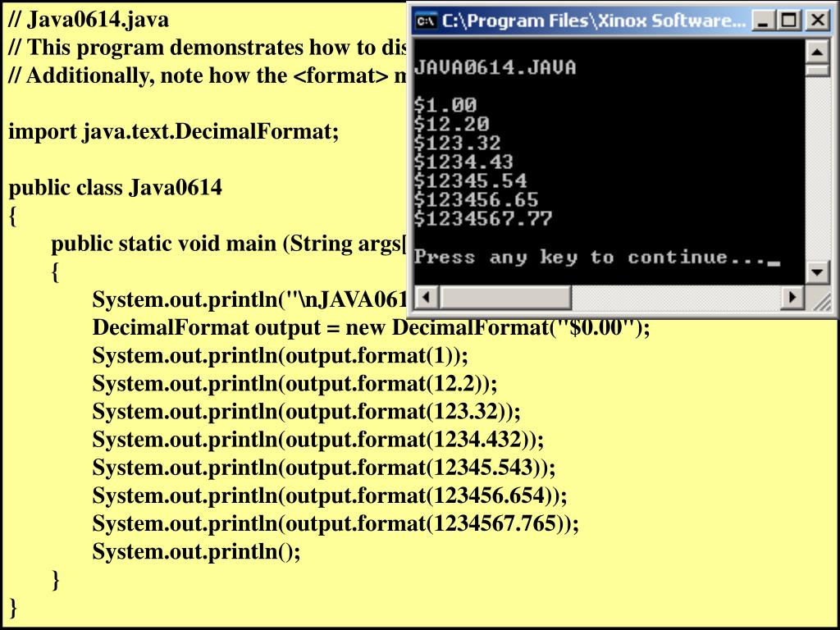Click the '// Java0614.java' comment line
The height and width of the screenshot is (630, 840).
click(89, 20)
